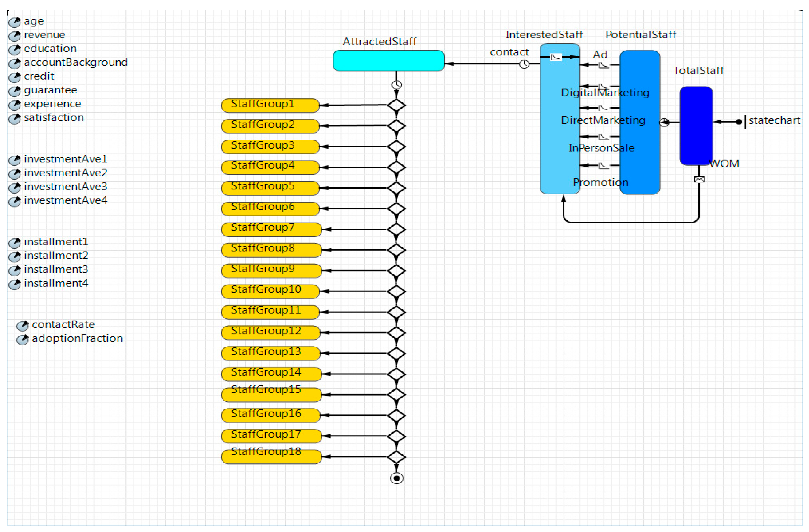Click the StaffGroup1 yellow state
The image size is (809, 532).
(x=270, y=106)
